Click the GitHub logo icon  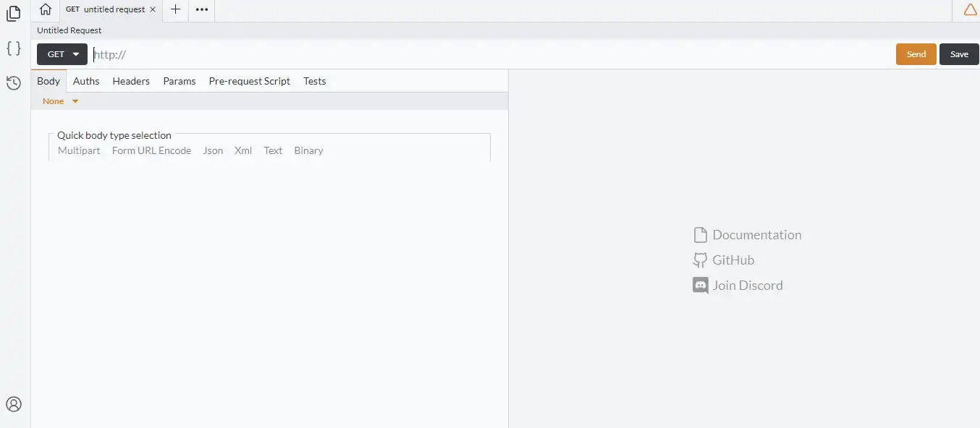700,260
